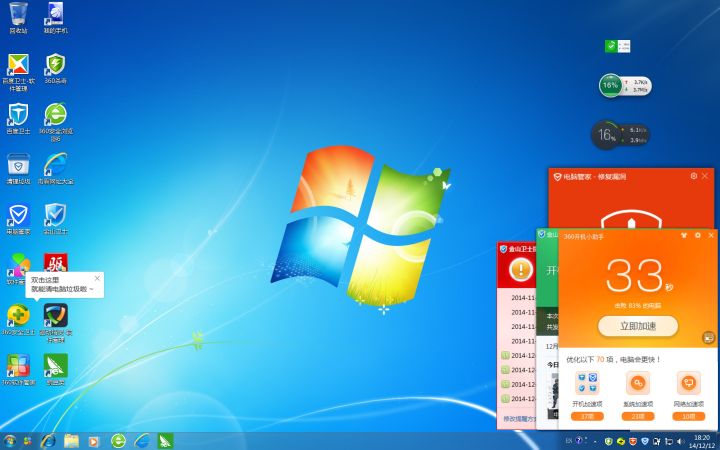
Task: Select the 系统加速项 system icon
Action: [x=637, y=383]
